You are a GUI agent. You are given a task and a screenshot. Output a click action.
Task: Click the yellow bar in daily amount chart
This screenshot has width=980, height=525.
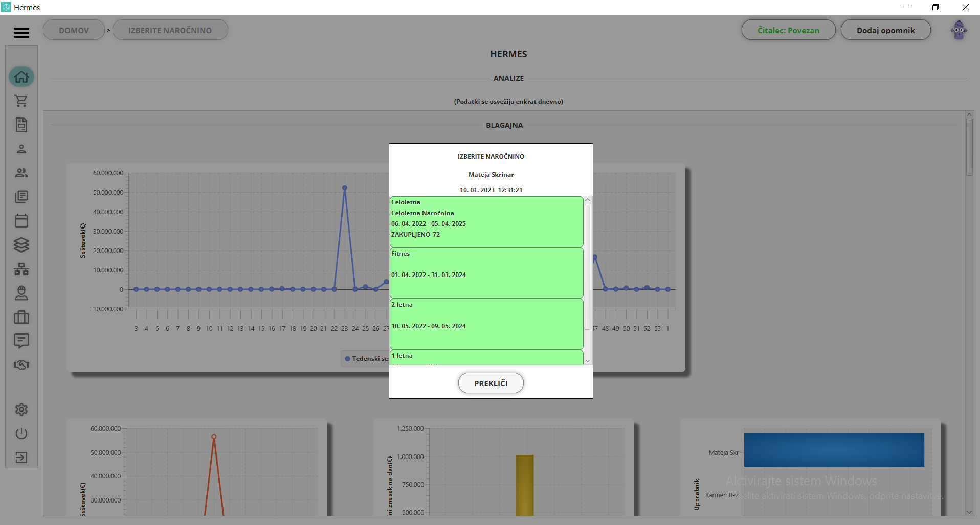point(524,485)
